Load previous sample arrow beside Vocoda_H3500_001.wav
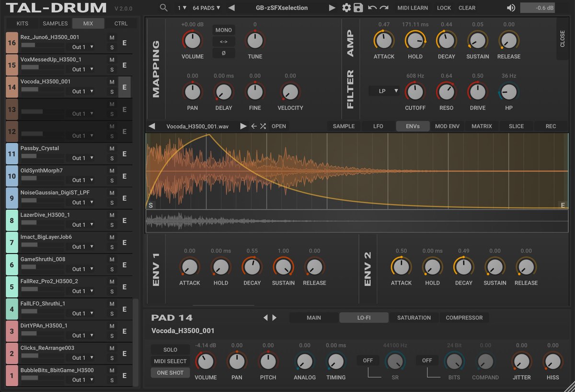575x392 pixels. point(152,126)
